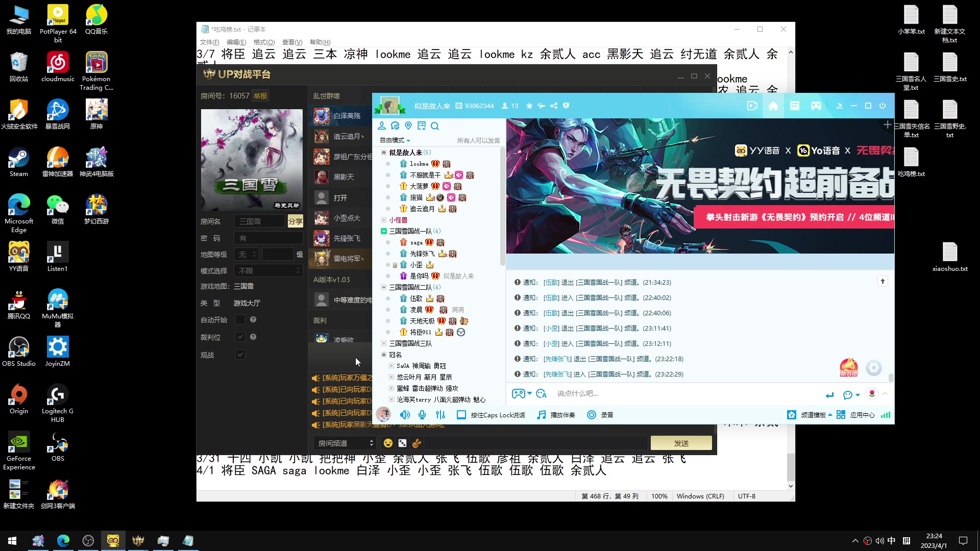Click the microphone icon next to the speaker

click(422, 415)
